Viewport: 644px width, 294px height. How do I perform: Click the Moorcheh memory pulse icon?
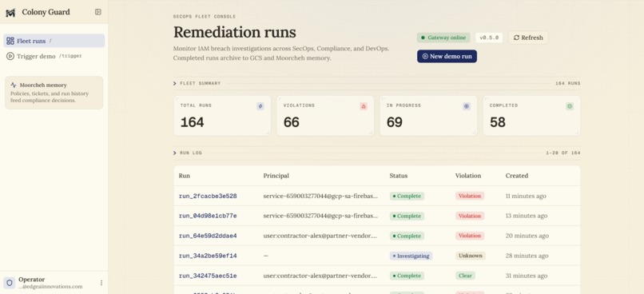coord(14,85)
